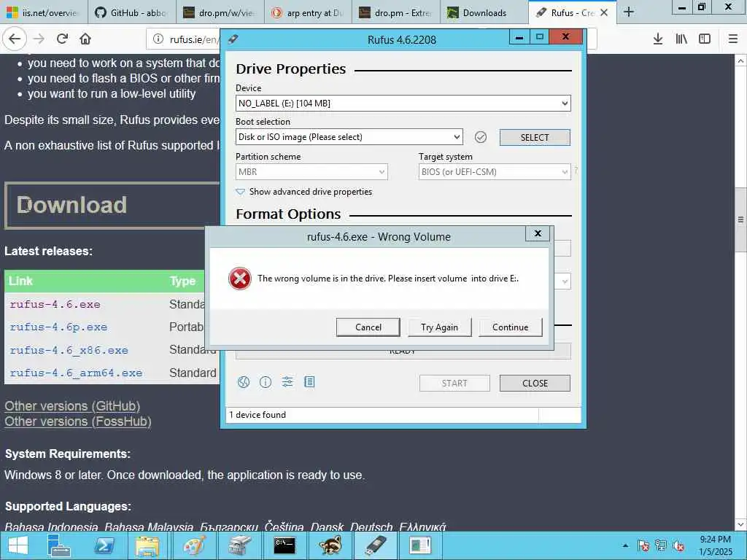Click the rufus-4.6p.exe download link
The image size is (747, 560).
tap(58, 327)
